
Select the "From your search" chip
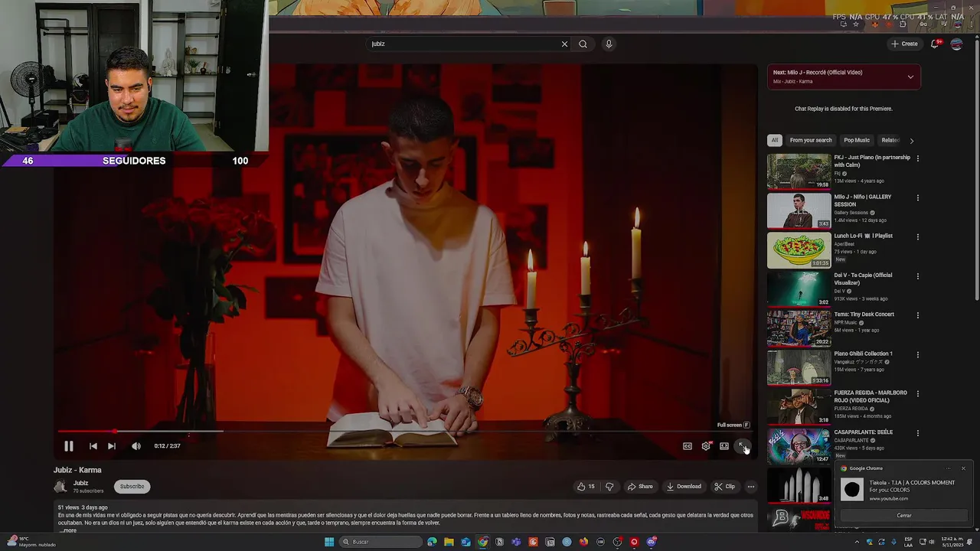click(x=811, y=140)
